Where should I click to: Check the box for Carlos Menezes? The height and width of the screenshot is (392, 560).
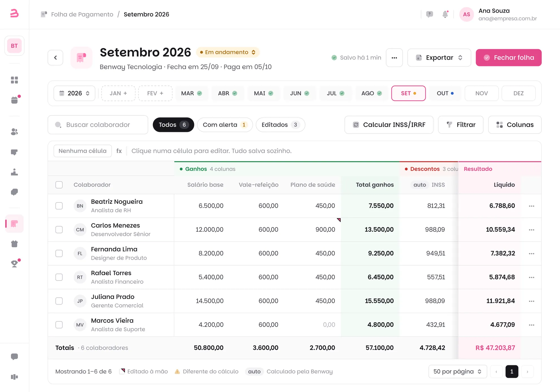(59, 229)
